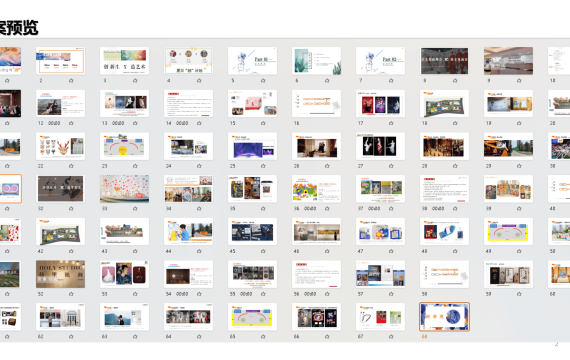This screenshot has height=360, width=570.
Task: Click the transition star under slide 53
Action: [x=135, y=294]
